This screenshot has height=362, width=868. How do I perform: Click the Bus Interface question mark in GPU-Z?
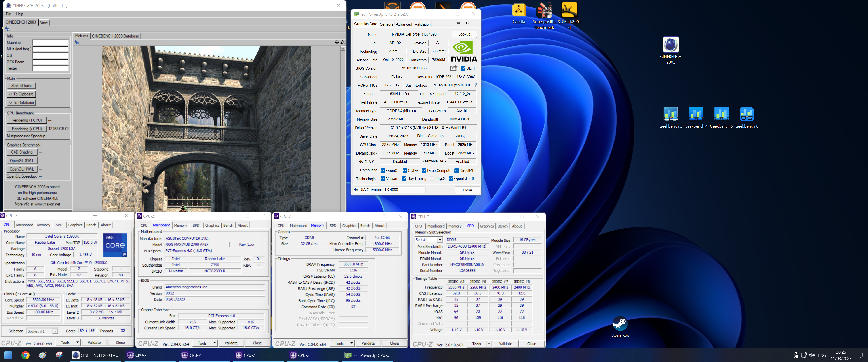tap(475, 85)
